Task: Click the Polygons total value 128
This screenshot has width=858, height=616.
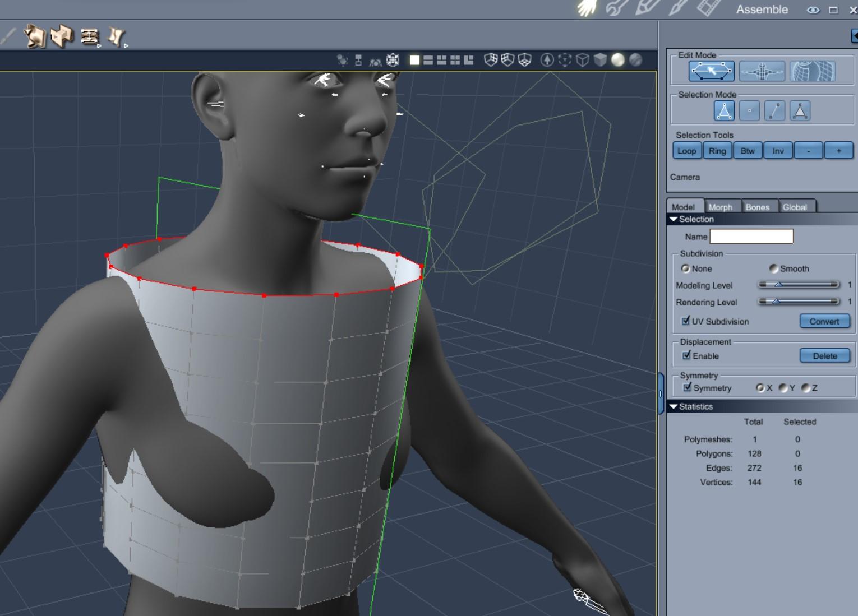Action: [x=754, y=453]
